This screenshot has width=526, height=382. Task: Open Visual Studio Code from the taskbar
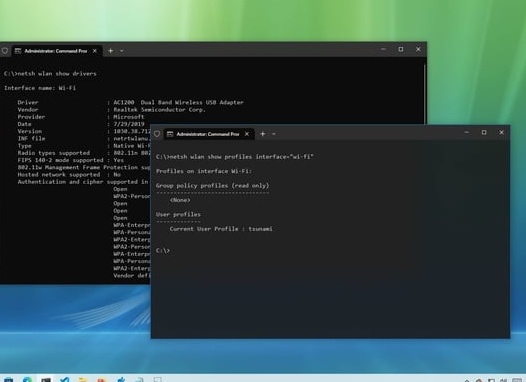(x=64, y=379)
